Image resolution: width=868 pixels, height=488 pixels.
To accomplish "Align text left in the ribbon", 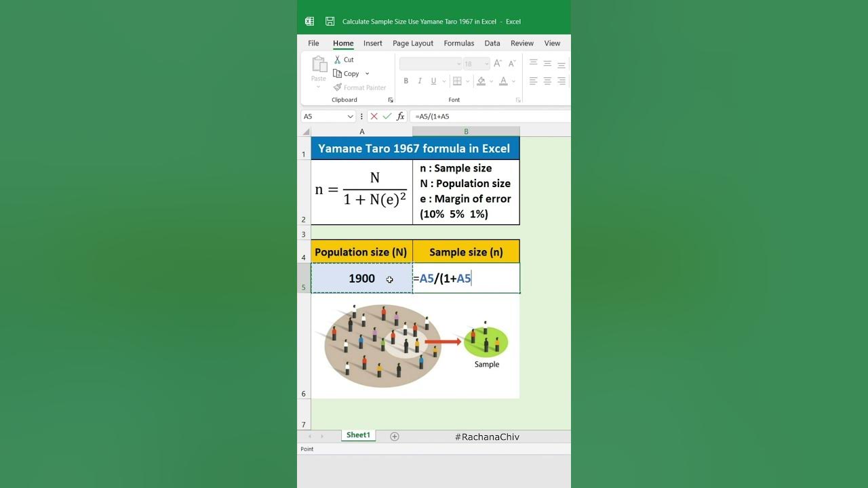I will [x=533, y=81].
